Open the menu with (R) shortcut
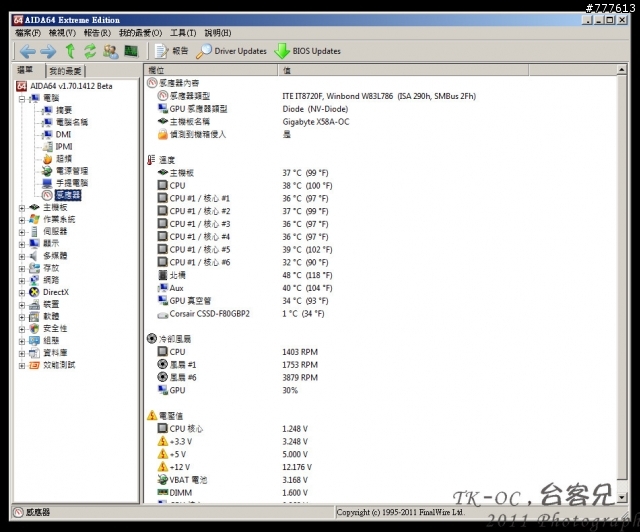Screen dimensions: 640x532 (97, 33)
